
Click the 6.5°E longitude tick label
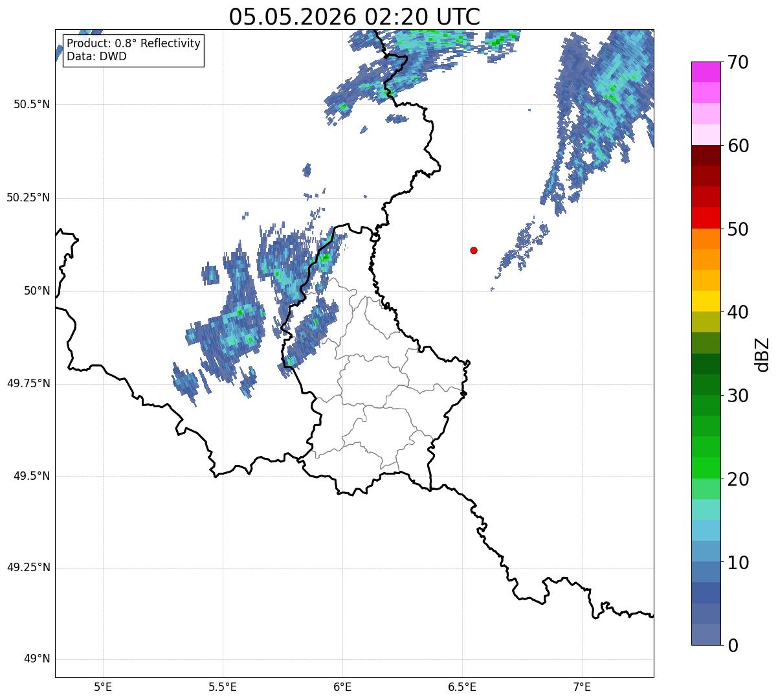point(462,686)
